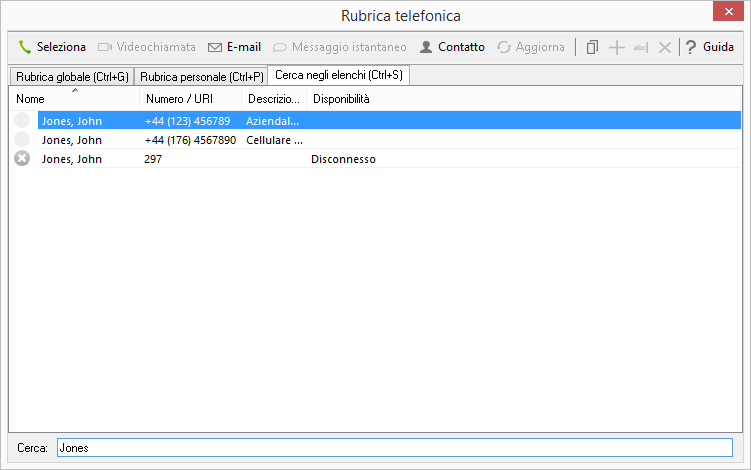Select the Cerca negli elenchi tab
751x470 pixels.
[x=338, y=75]
